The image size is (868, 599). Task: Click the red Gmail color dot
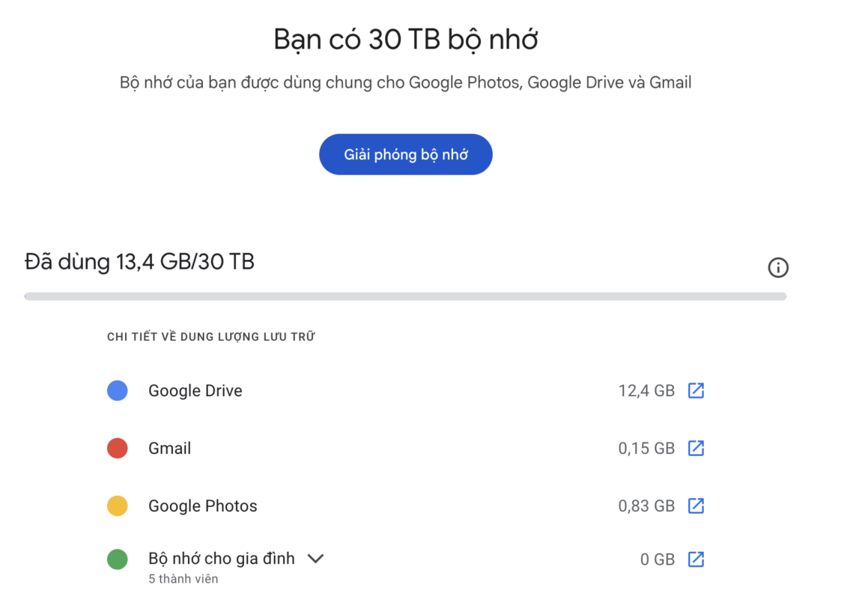tap(118, 449)
